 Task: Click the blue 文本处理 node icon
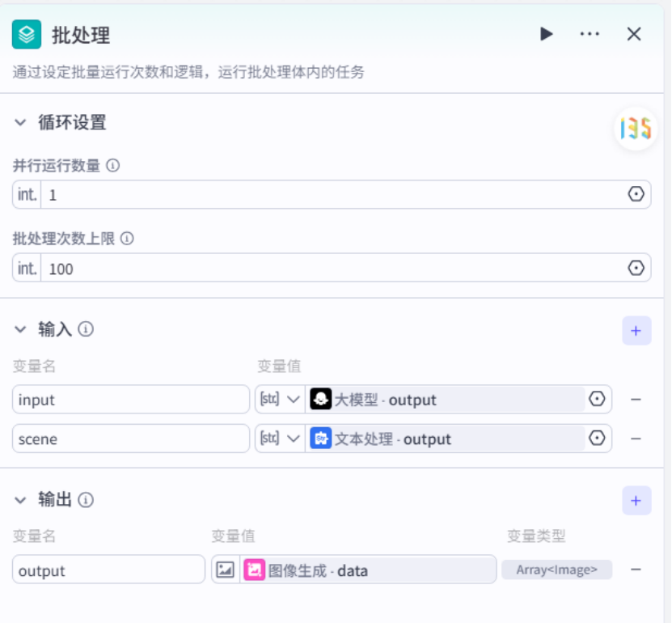click(x=320, y=439)
